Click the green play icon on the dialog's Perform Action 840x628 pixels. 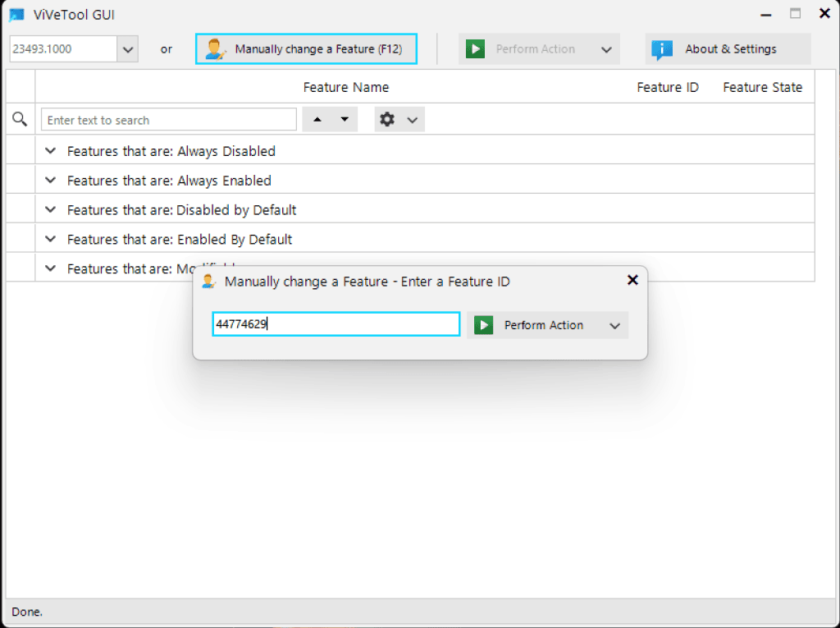coord(483,324)
